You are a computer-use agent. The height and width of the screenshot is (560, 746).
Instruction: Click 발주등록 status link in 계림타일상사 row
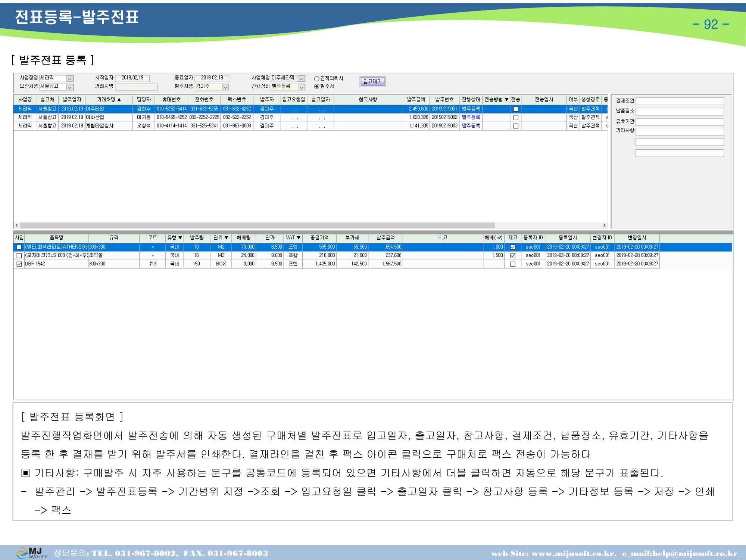(x=471, y=126)
